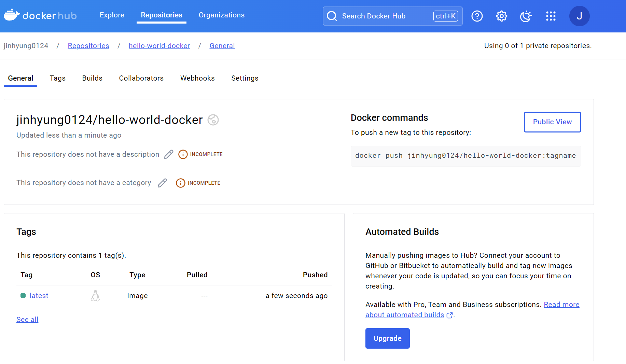
Task: Click the Tag column header
Action: 26,275
